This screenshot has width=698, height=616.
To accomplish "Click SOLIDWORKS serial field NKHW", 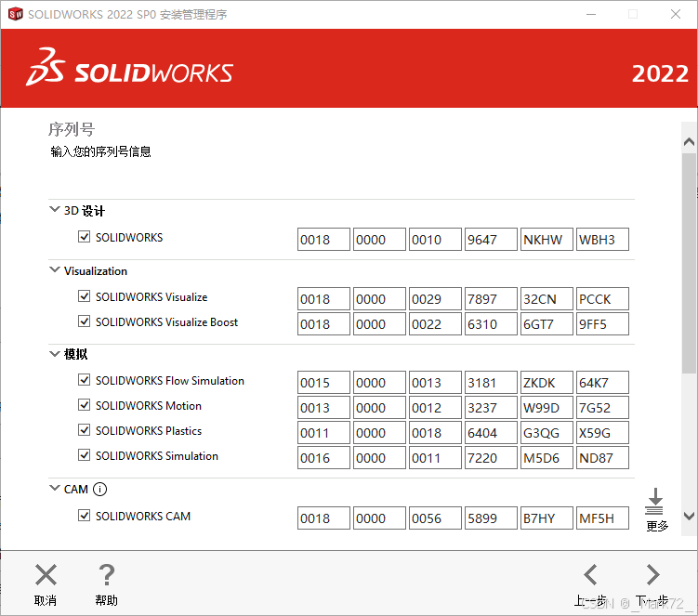I will [x=547, y=240].
